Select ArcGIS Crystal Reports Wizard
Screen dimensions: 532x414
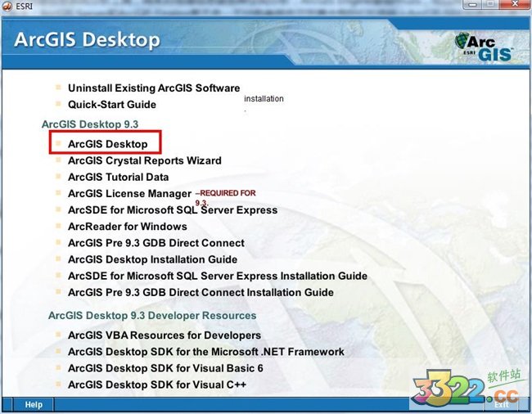145,160
